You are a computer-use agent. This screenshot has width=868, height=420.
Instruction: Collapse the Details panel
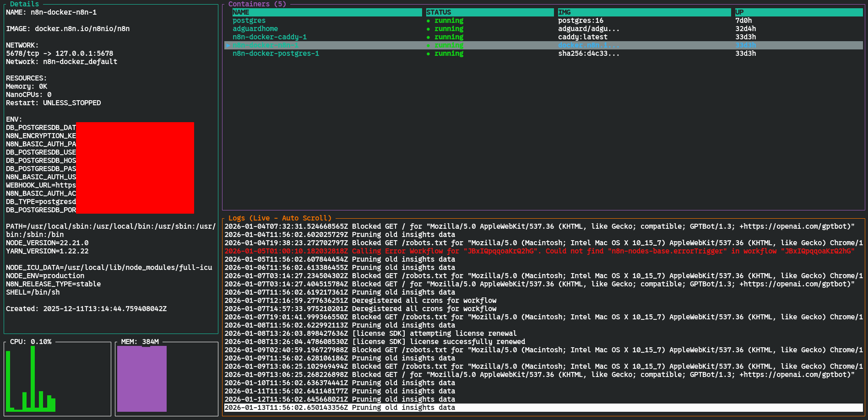click(x=24, y=4)
